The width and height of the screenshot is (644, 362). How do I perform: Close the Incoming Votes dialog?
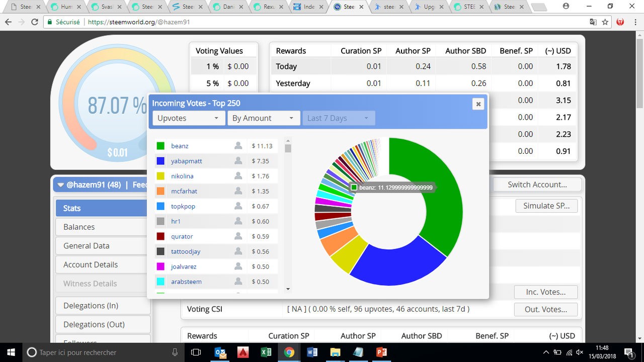point(478,104)
